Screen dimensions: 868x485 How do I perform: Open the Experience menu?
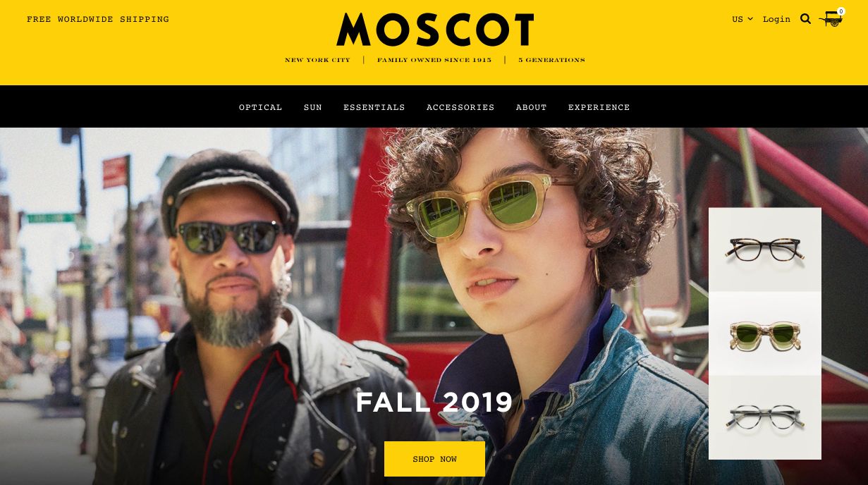point(599,107)
